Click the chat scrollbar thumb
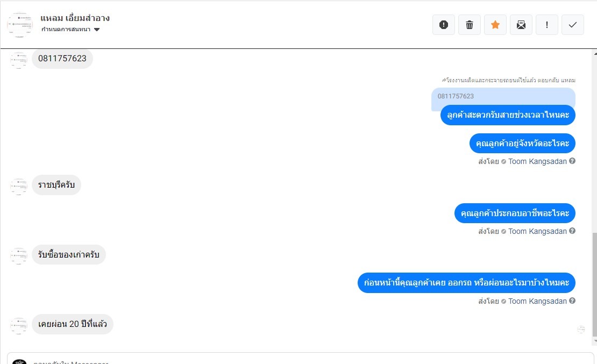597x364 pixels. [595, 284]
